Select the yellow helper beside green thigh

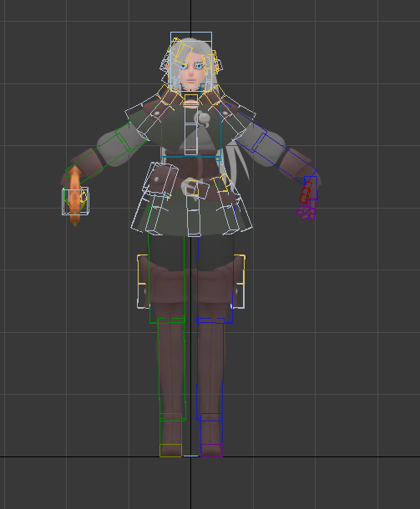click(142, 270)
